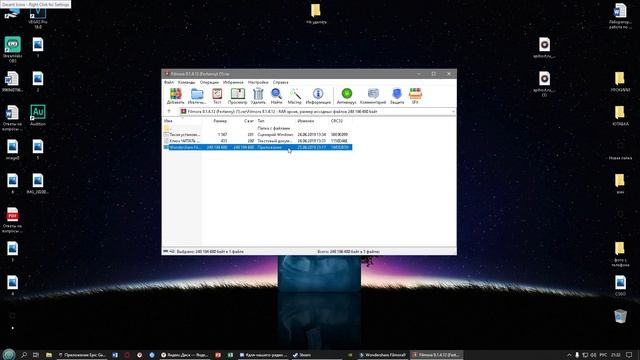Viewport: 640px width, 360px height.
Task: Show archive Информация (Info) icon
Action: 318,96
